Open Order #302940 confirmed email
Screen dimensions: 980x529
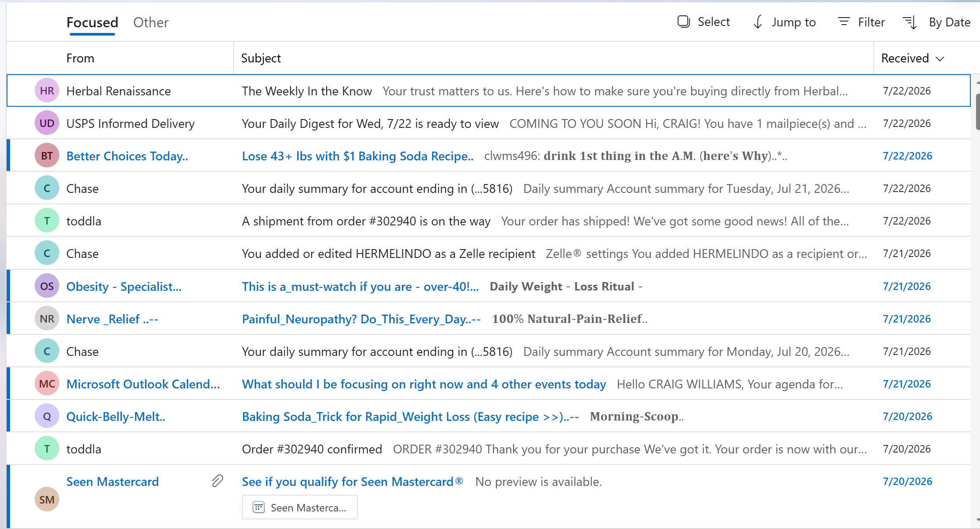click(x=489, y=449)
